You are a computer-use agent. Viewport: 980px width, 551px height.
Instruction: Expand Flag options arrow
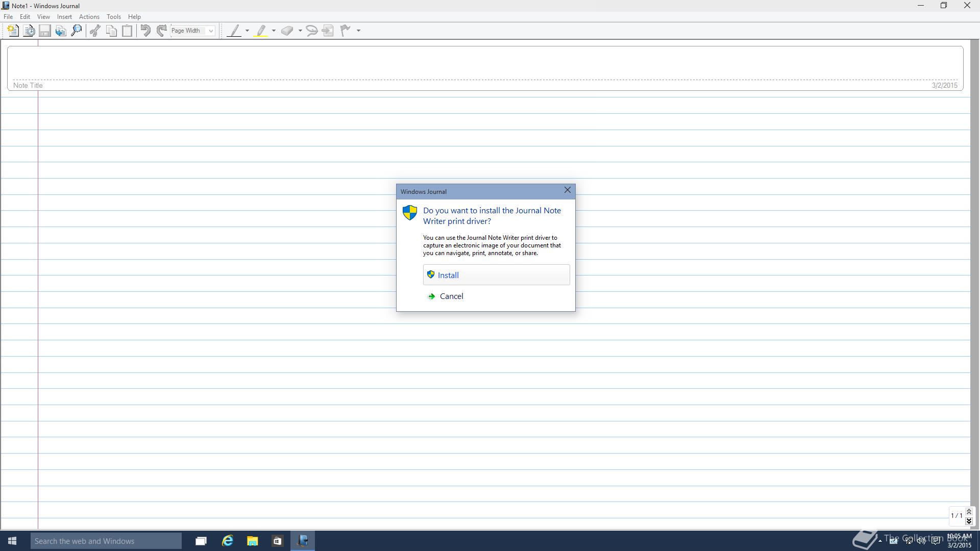[358, 31]
